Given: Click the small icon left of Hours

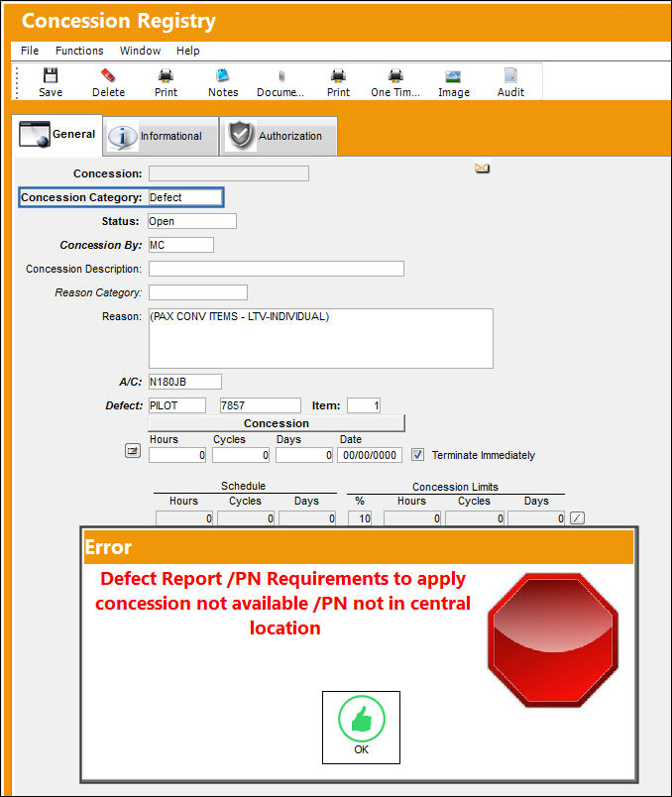Looking at the screenshot, I should coord(133,450).
